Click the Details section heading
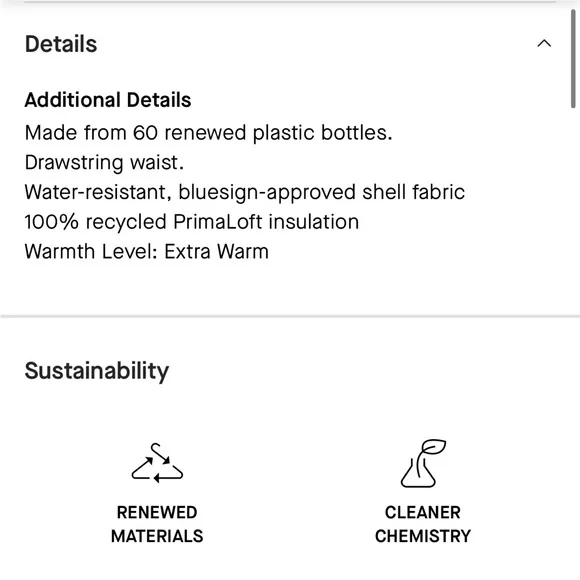The width and height of the screenshot is (580, 580). (x=61, y=44)
